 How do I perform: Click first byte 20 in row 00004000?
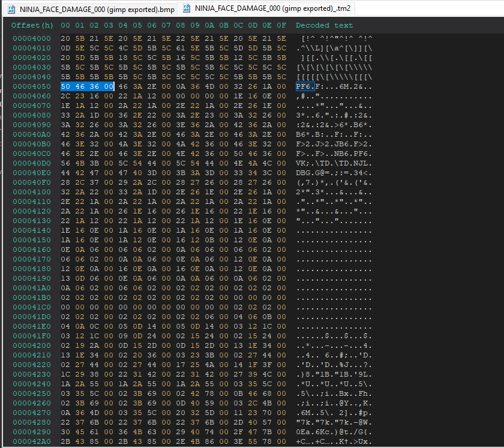tap(65, 38)
